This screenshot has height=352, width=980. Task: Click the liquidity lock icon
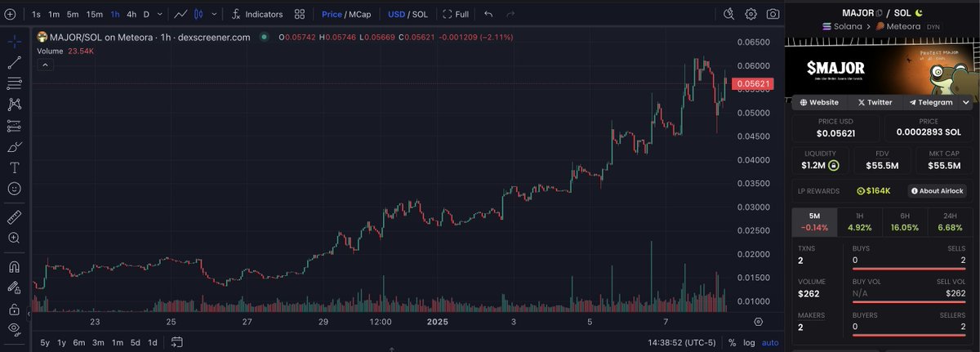pos(834,165)
